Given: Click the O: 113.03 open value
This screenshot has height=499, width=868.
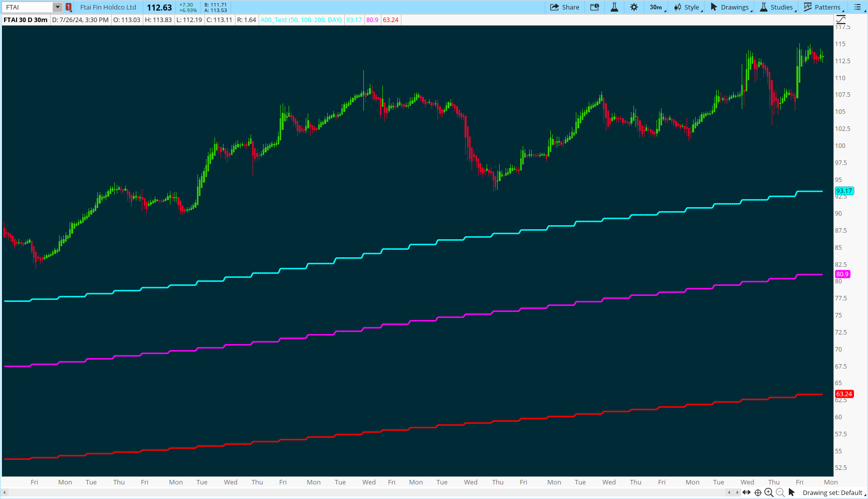Looking at the screenshot, I should (x=127, y=20).
